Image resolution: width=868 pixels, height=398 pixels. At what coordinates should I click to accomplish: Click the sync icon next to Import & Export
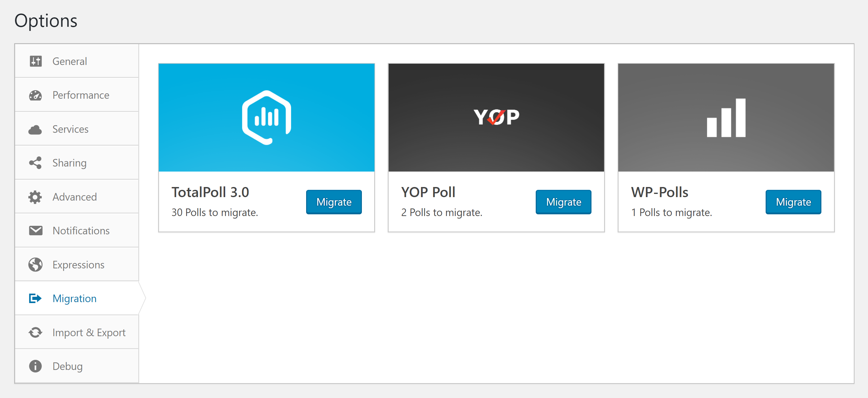(x=35, y=333)
